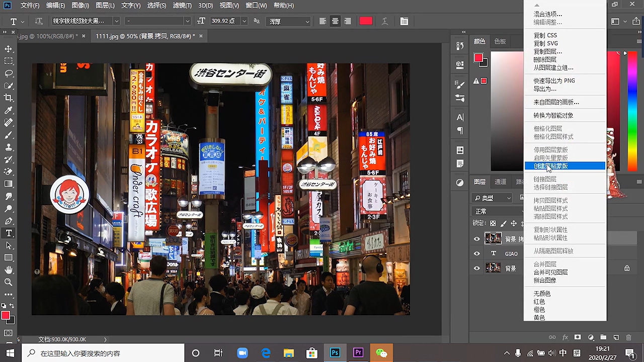
Task: Select the Crop tool
Action: [9, 98]
